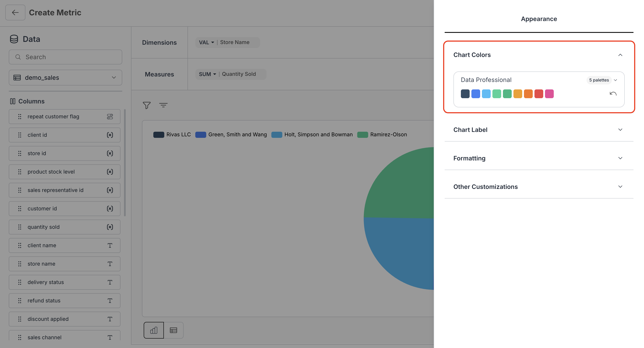Reset chart colors with undo icon
The image size is (644, 348).
pos(613,94)
